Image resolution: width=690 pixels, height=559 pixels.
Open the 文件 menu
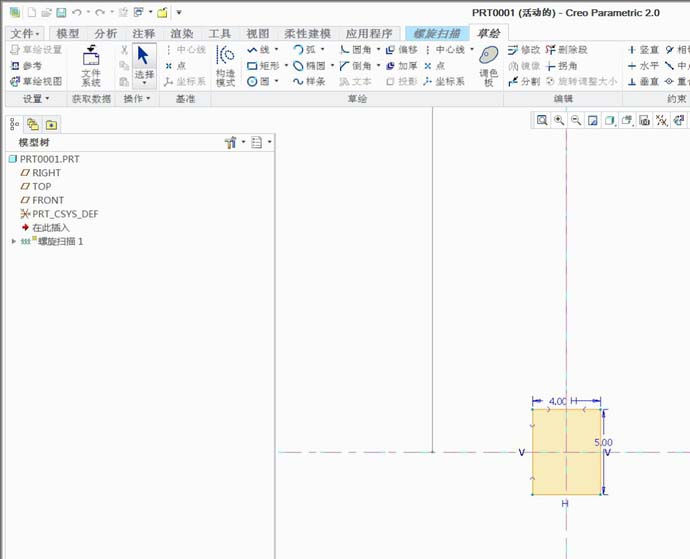coord(25,33)
